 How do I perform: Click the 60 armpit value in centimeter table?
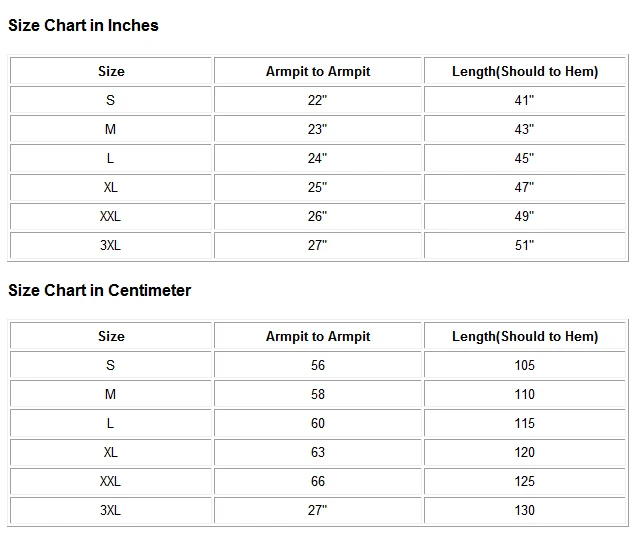coord(318,423)
